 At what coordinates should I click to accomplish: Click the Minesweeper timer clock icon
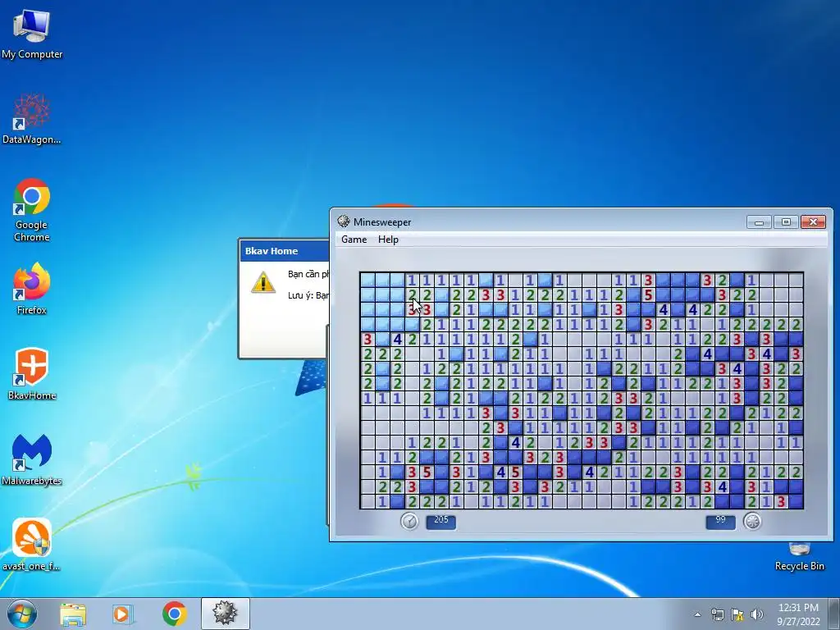[410, 521]
